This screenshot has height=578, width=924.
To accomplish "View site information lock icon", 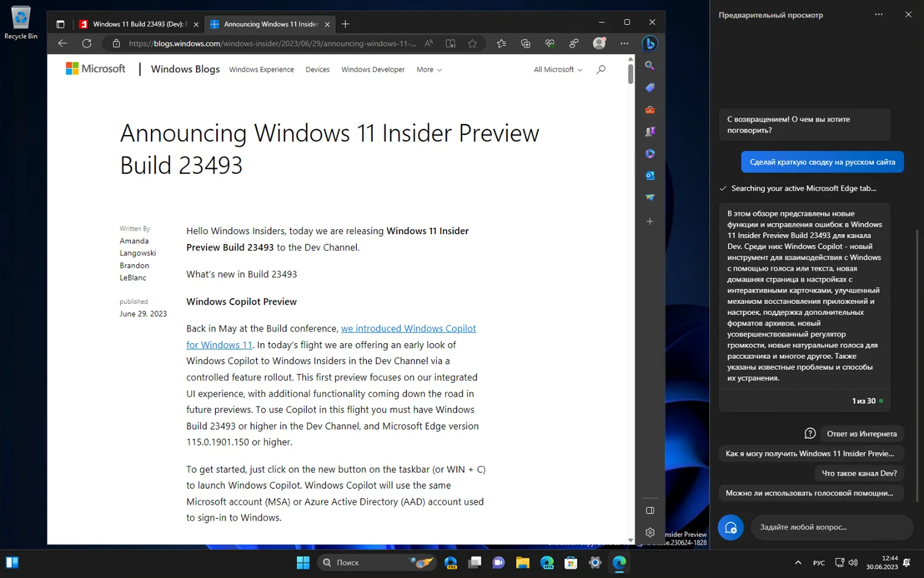I will (x=116, y=43).
